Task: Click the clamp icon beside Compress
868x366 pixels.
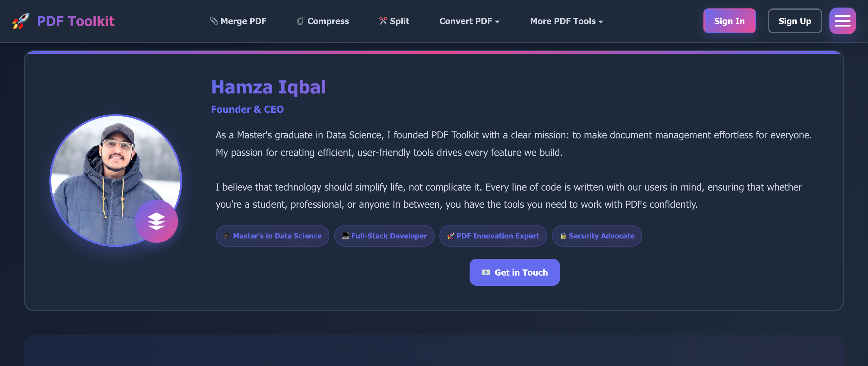Action: [x=300, y=21]
